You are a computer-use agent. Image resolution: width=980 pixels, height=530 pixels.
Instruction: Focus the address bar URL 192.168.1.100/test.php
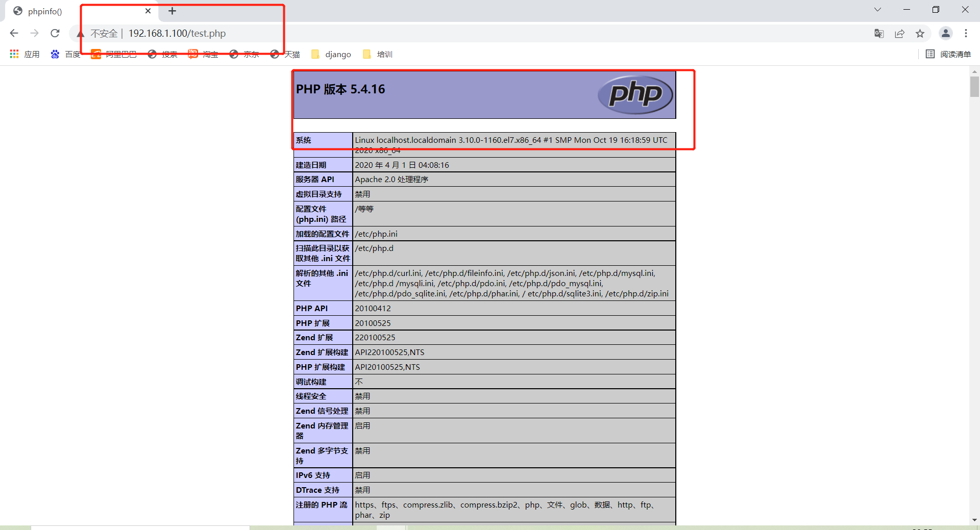pyautogui.click(x=177, y=33)
